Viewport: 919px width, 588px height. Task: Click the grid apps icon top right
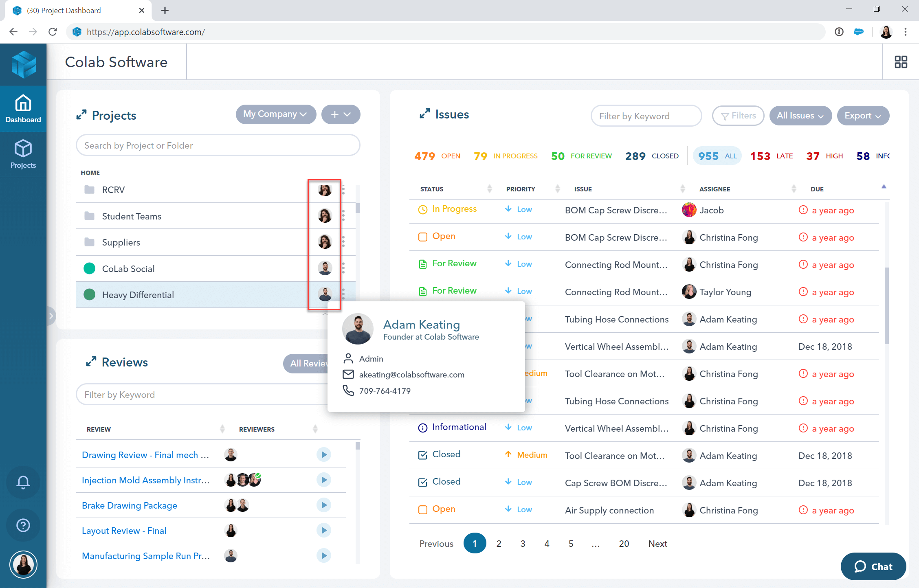tap(901, 62)
